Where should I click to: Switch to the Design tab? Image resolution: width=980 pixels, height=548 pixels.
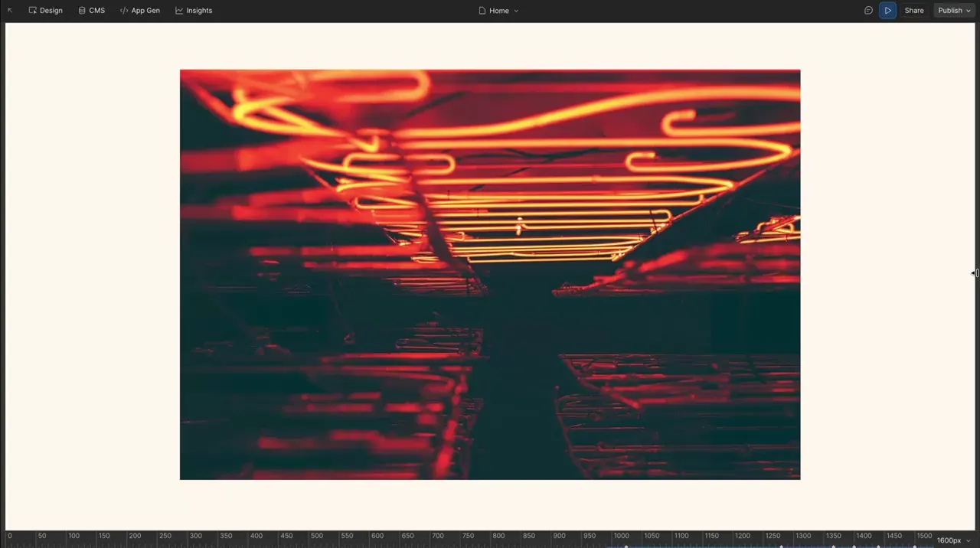point(46,11)
